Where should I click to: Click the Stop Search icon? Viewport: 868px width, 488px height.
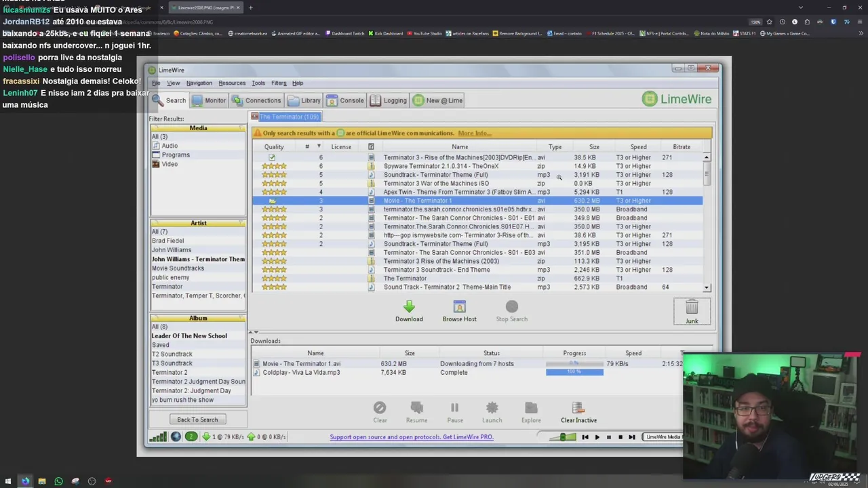(x=511, y=307)
